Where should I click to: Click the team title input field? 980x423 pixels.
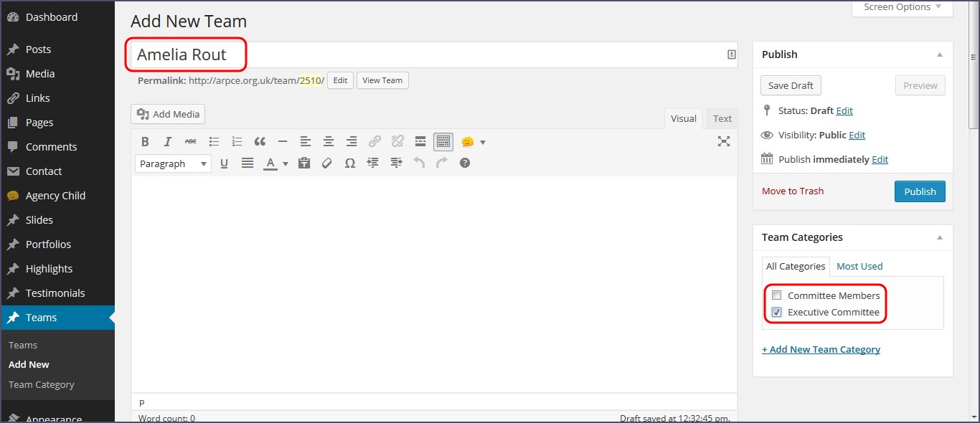[x=430, y=54]
